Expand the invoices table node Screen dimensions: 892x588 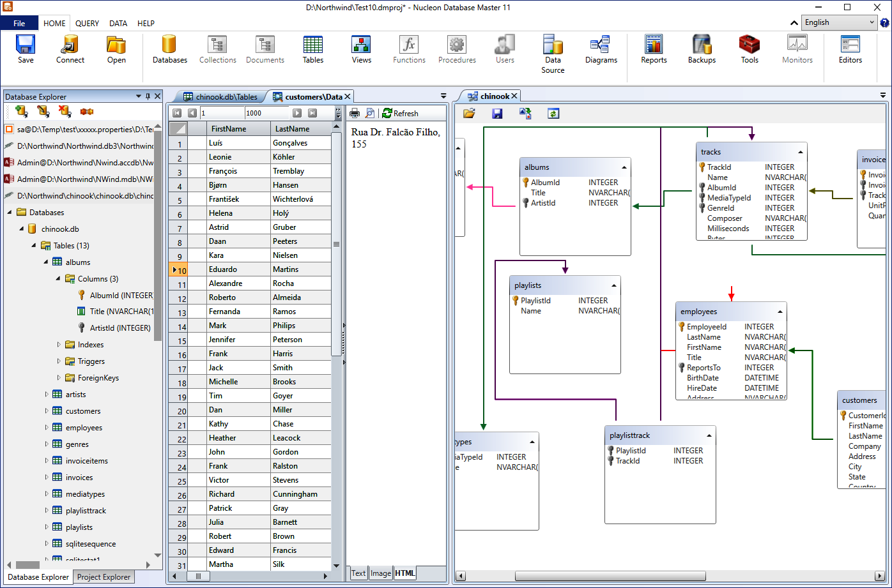pos(45,477)
